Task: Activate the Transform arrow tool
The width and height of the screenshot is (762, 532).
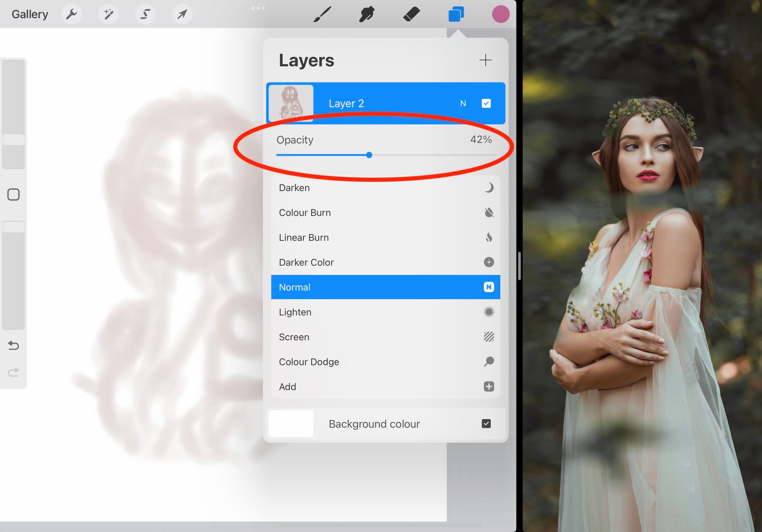Action: [182, 14]
